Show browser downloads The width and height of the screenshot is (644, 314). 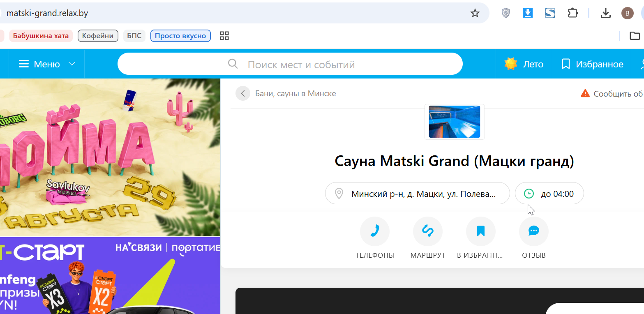click(x=605, y=13)
